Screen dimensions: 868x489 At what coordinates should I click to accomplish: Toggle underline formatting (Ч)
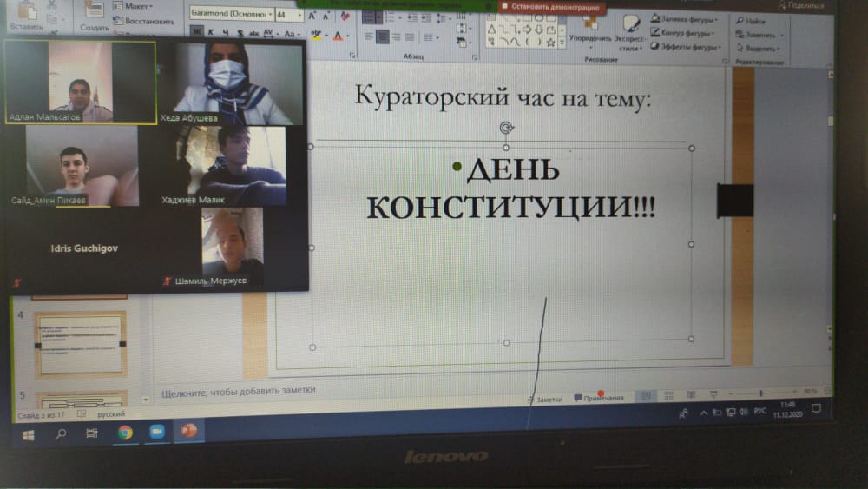click(x=224, y=34)
